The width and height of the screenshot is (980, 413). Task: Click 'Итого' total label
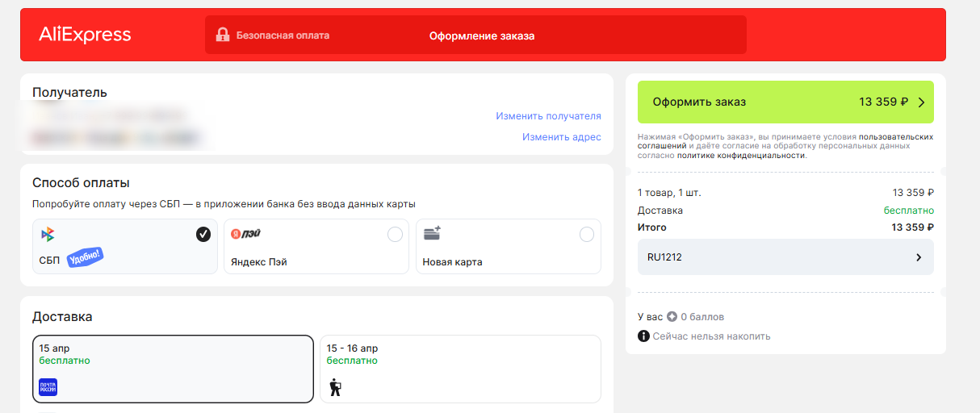pyautogui.click(x=651, y=227)
